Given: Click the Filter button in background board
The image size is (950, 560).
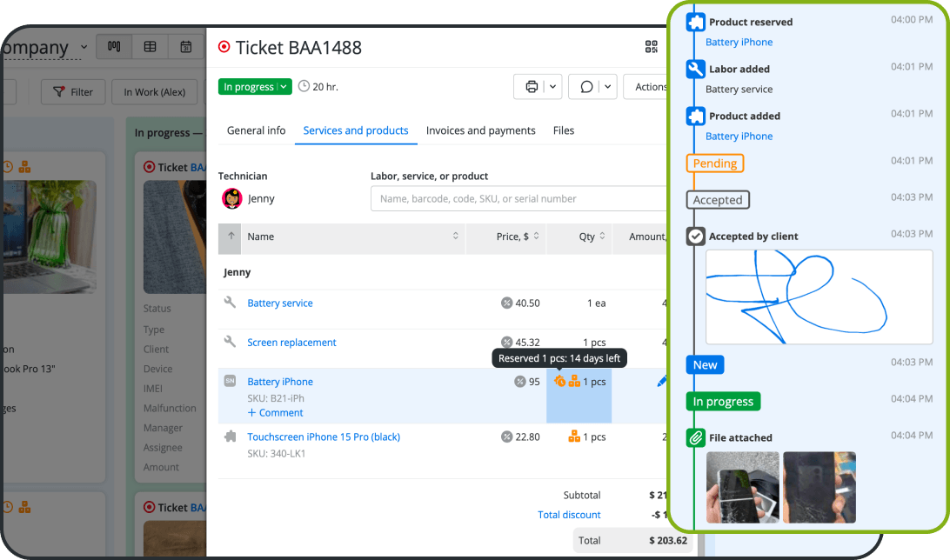Looking at the screenshot, I should coord(73,92).
